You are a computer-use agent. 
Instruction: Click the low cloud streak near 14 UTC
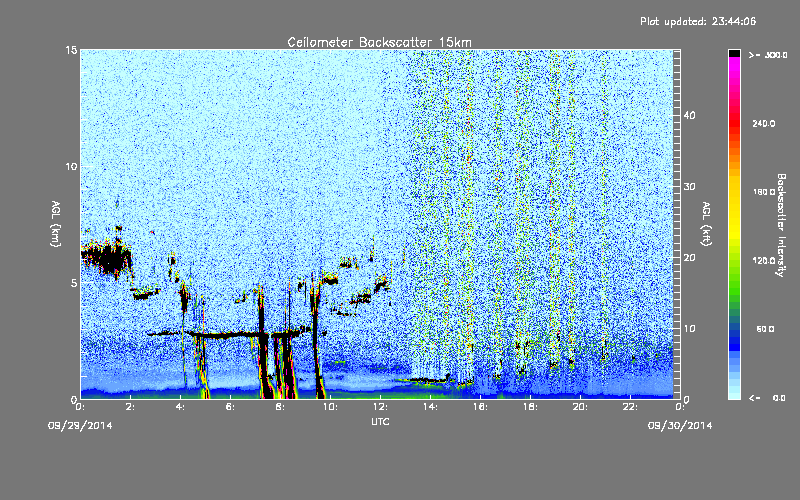point(426,380)
